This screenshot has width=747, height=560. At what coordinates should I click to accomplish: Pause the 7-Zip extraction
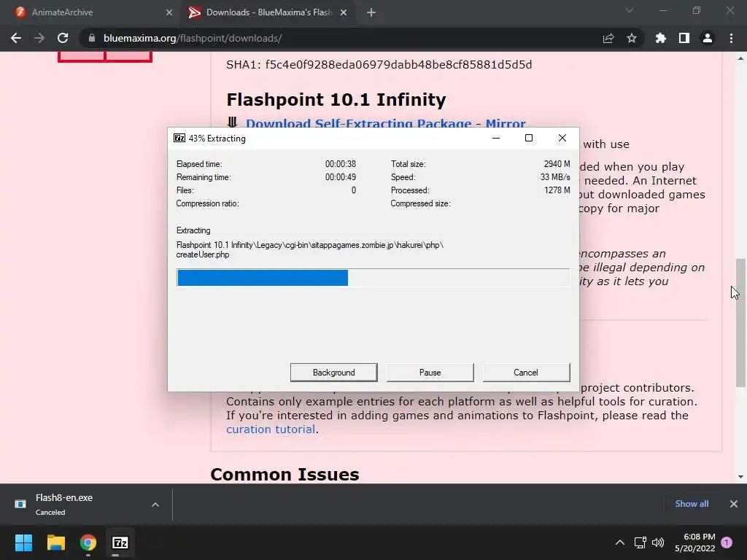click(430, 373)
